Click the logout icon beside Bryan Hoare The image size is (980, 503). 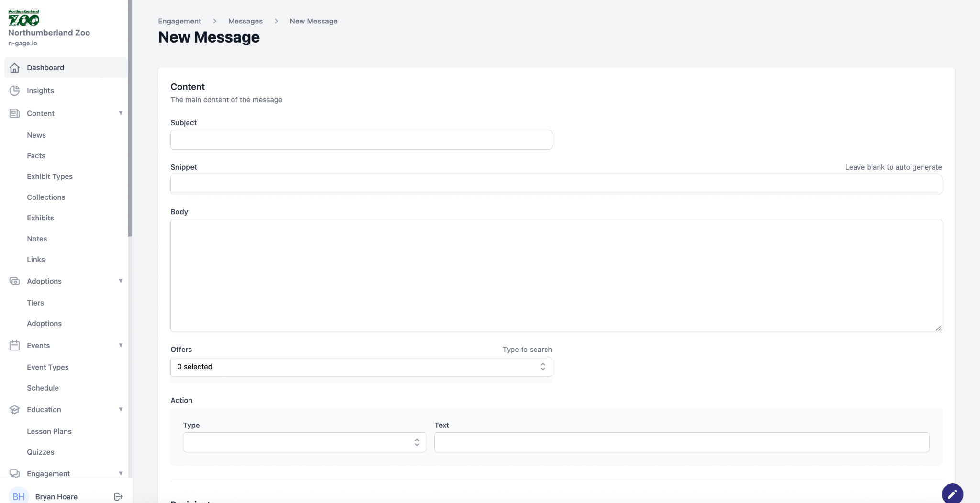click(x=119, y=497)
